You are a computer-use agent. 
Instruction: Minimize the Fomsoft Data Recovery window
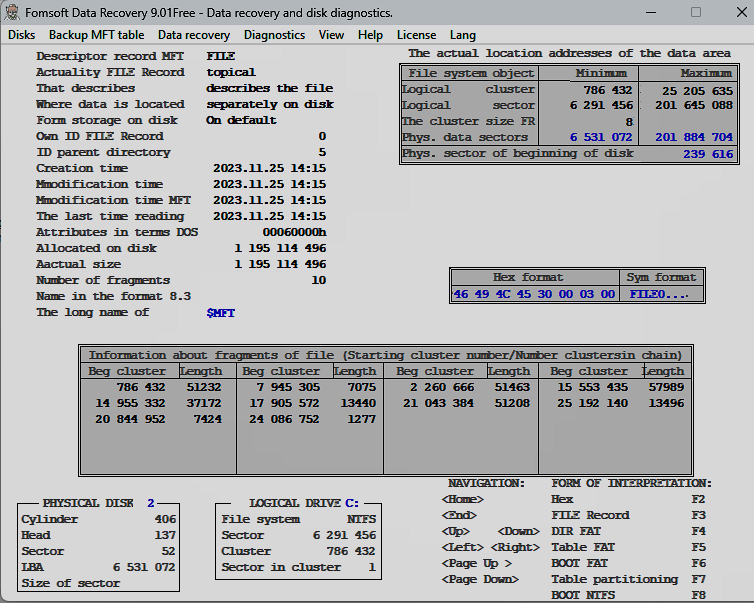coord(651,13)
